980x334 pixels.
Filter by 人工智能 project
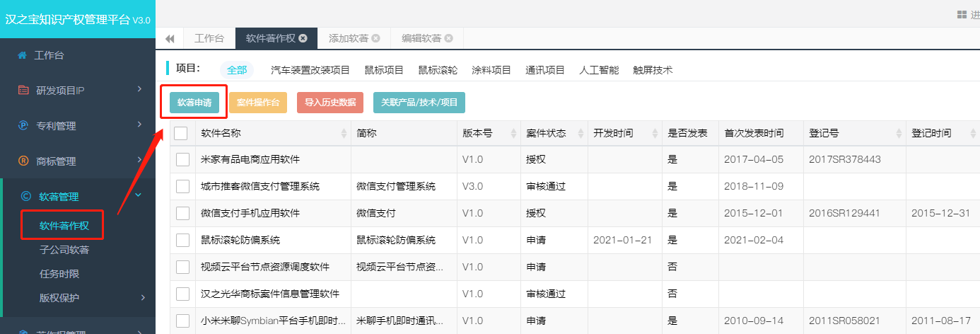pyautogui.click(x=599, y=70)
